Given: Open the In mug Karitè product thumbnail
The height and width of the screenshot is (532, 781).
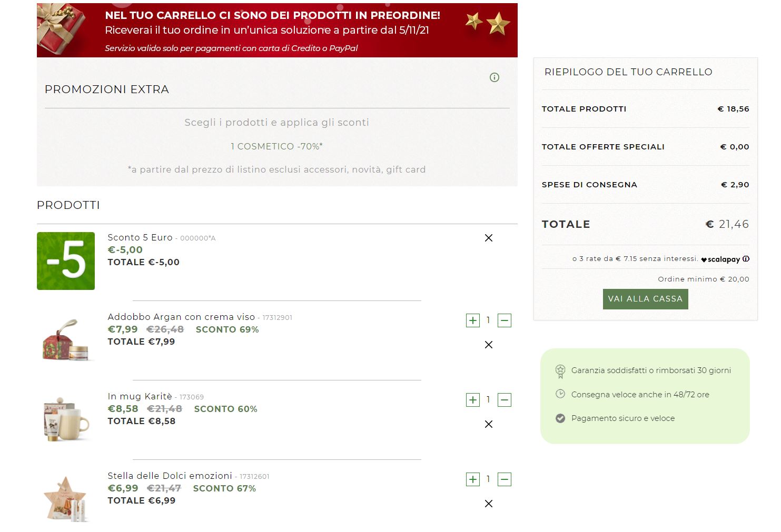Looking at the screenshot, I should click(66, 419).
